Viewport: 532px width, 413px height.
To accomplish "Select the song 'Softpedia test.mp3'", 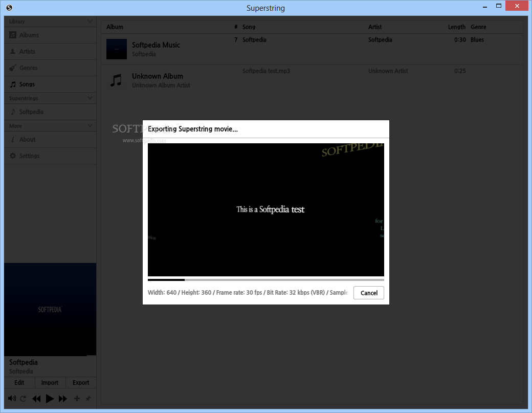I will (x=267, y=71).
